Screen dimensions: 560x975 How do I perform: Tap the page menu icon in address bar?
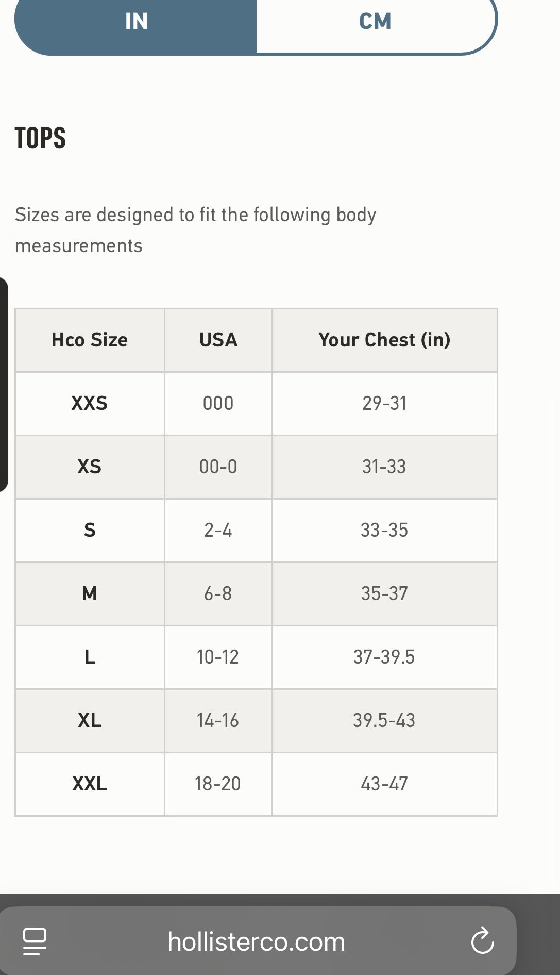pyautogui.click(x=35, y=941)
